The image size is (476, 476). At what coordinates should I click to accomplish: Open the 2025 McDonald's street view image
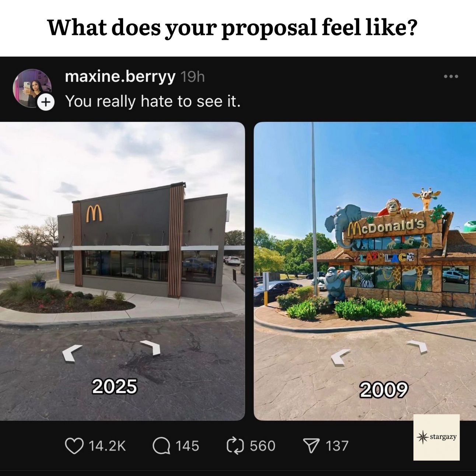[x=122, y=271]
